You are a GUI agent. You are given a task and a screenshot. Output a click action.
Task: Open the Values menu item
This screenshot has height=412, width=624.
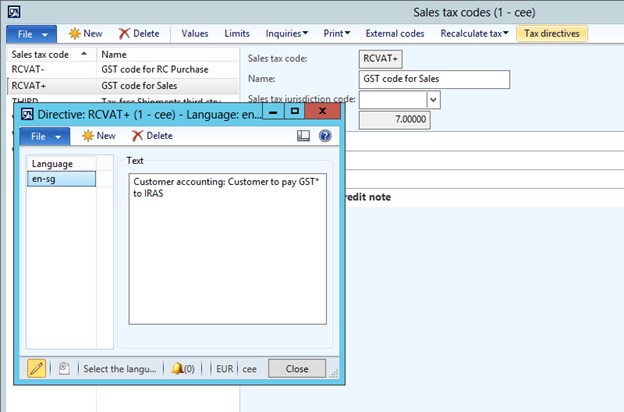click(195, 33)
